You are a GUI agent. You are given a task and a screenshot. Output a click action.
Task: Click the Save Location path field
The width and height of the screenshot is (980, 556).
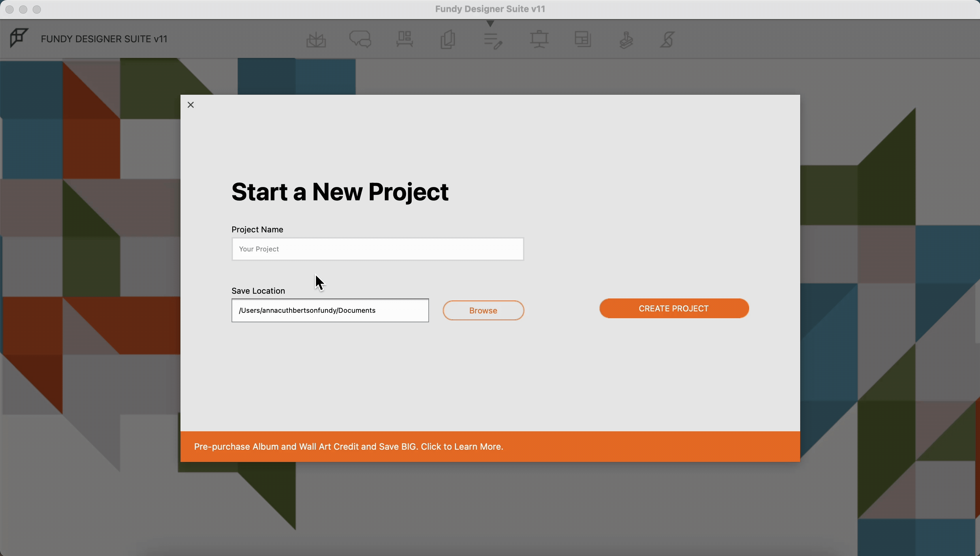tap(330, 310)
